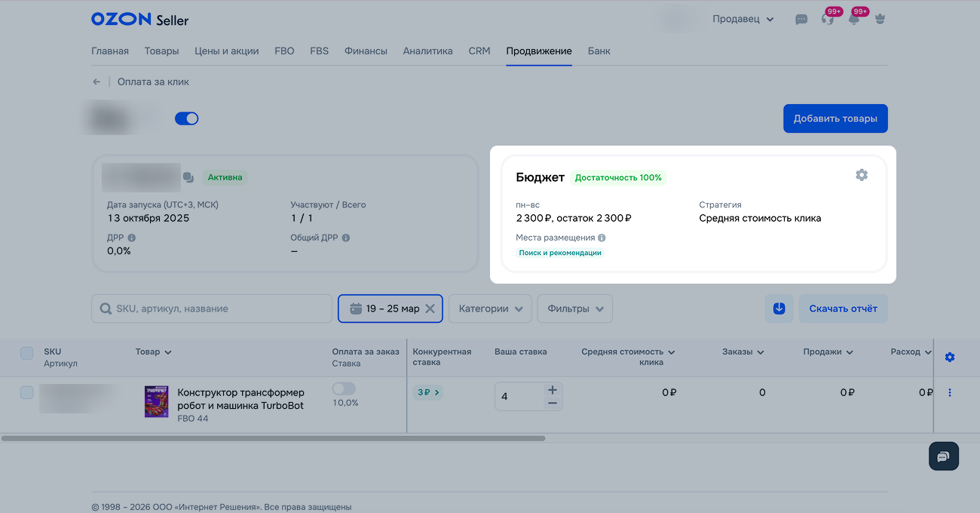The image size is (980, 513).
Task: Open table column settings gear
Action: click(949, 357)
